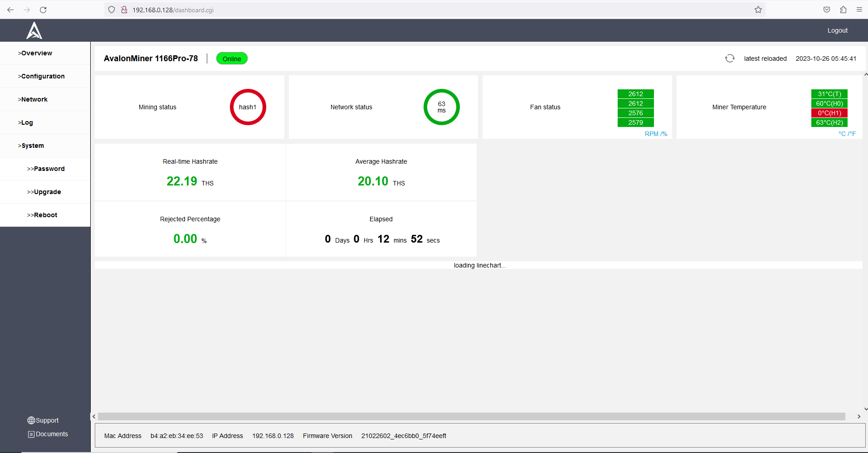Collapse the System menu section
The image size is (868, 453).
pos(45,146)
